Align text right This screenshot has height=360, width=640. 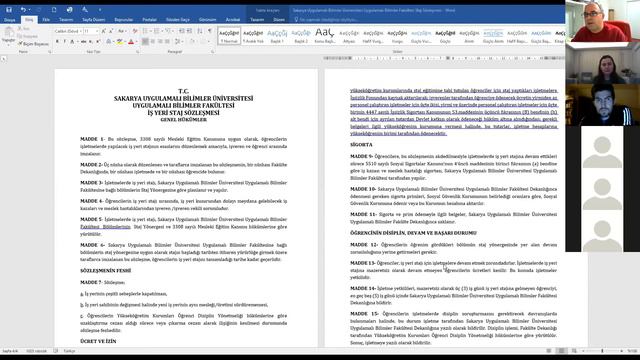(160, 42)
